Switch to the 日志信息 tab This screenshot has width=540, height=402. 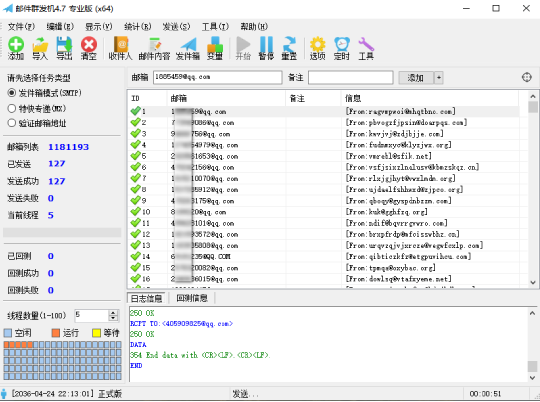[x=146, y=298]
